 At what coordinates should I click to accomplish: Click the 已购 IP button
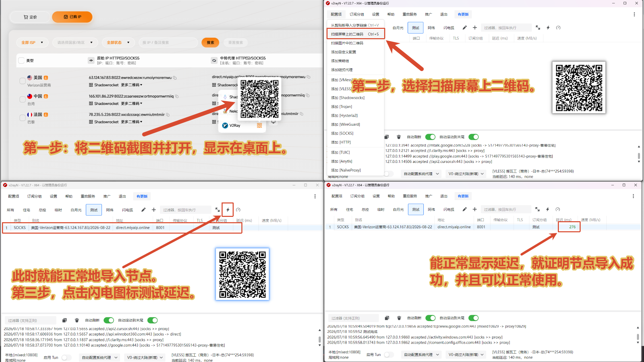(x=72, y=17)
